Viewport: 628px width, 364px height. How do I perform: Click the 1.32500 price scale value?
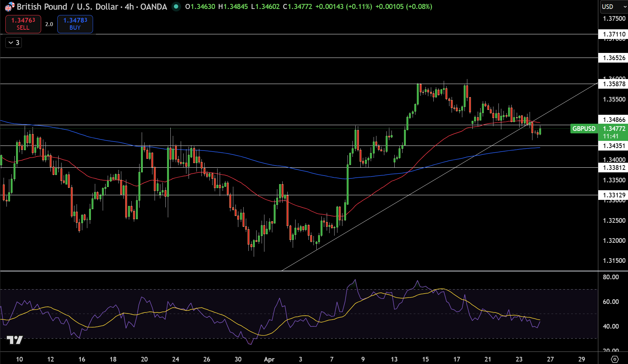point(614,221)
